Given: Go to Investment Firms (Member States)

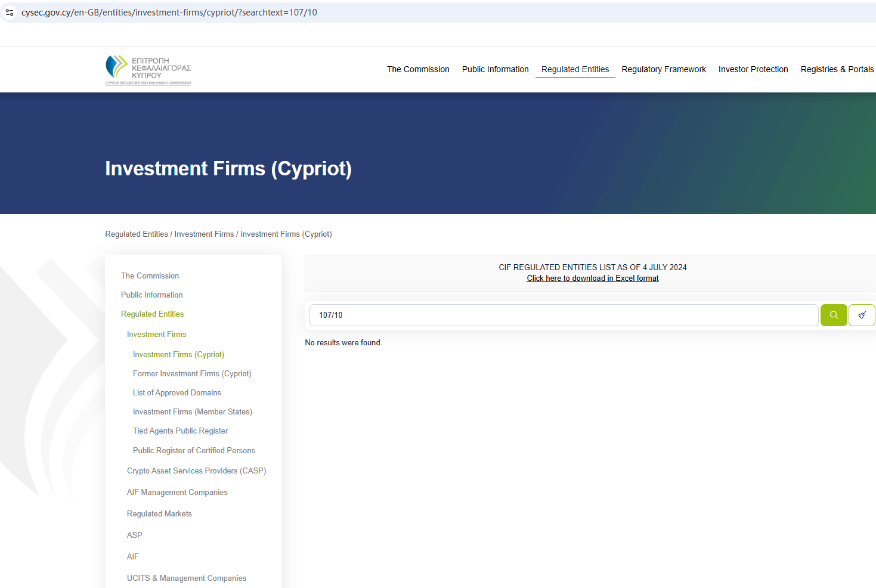Looking at the screenshot, I should click(x=192, y=412).
